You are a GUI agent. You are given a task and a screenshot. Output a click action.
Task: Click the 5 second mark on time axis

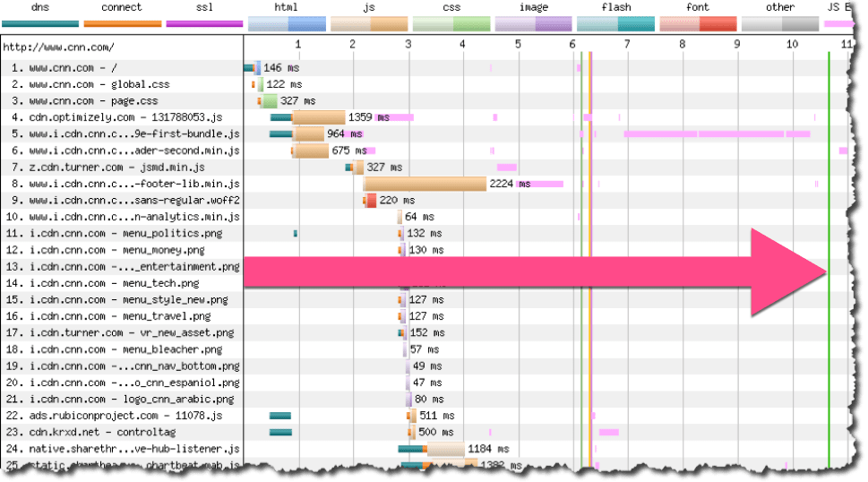[518, 44]
